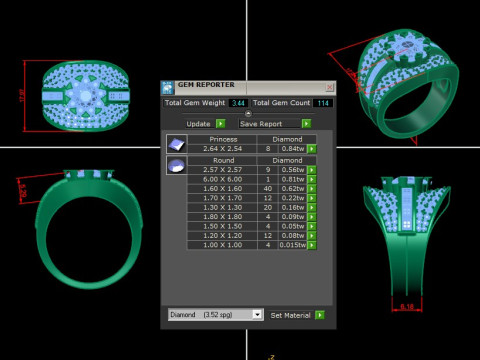Select the Round cut gem thumbnail
The width and height of the screenshot is (480, 360).
pos(177,165)
